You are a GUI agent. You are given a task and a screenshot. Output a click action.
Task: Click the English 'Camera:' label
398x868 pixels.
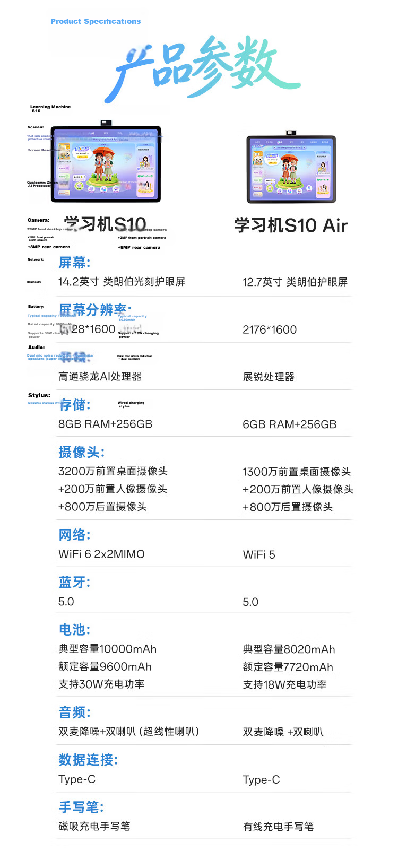click(x=38, y=220)
